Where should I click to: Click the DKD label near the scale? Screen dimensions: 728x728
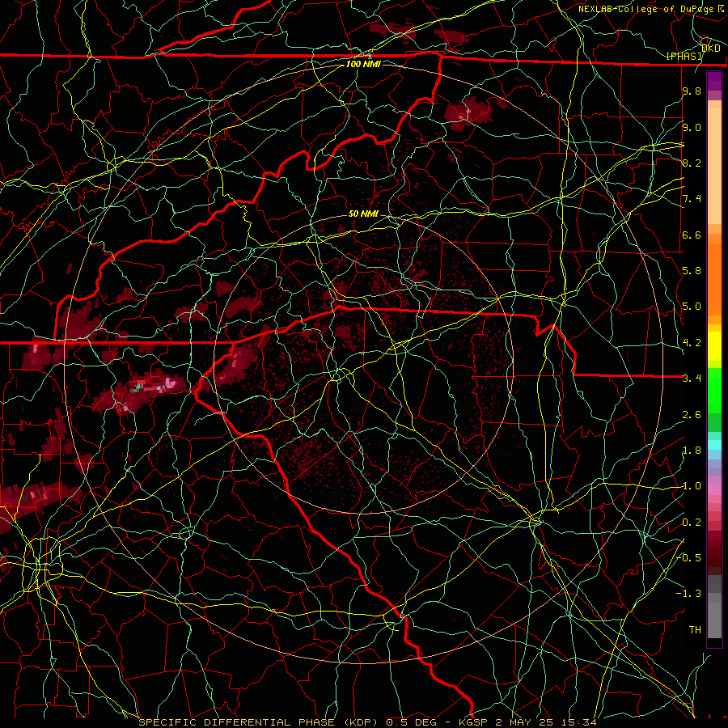pos(711,49)
